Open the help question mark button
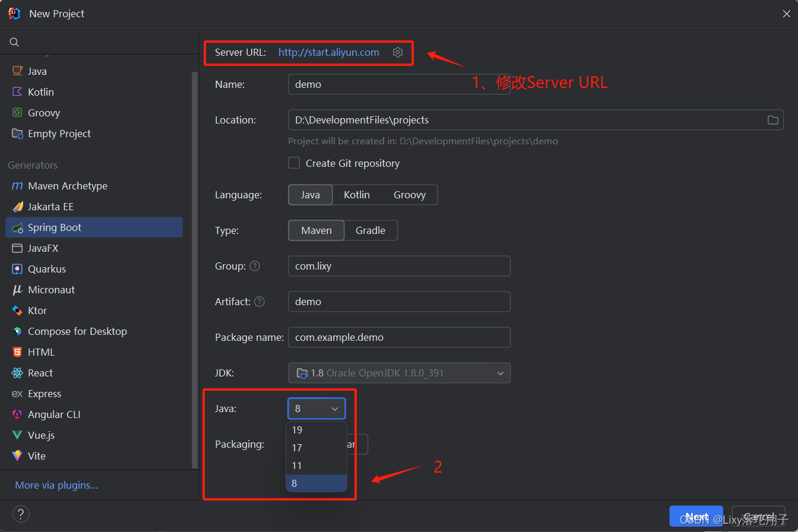Image resolution: width=798 pixels, height=532 pixels. click(21, 514)
